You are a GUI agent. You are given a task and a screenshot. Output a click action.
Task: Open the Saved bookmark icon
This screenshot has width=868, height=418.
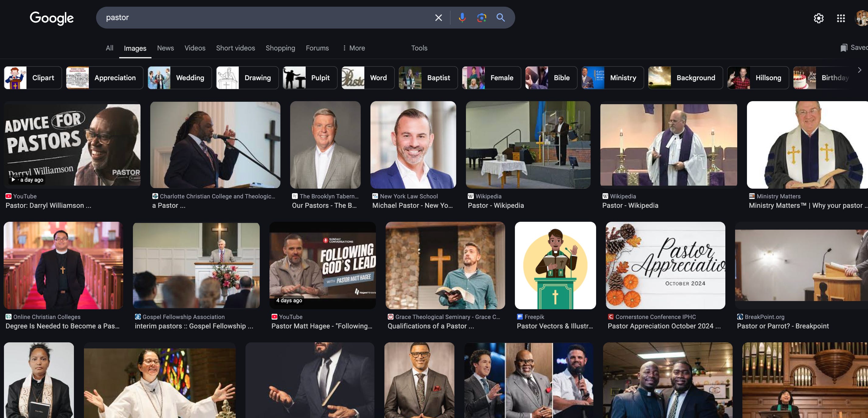click(x=843, y=48)
